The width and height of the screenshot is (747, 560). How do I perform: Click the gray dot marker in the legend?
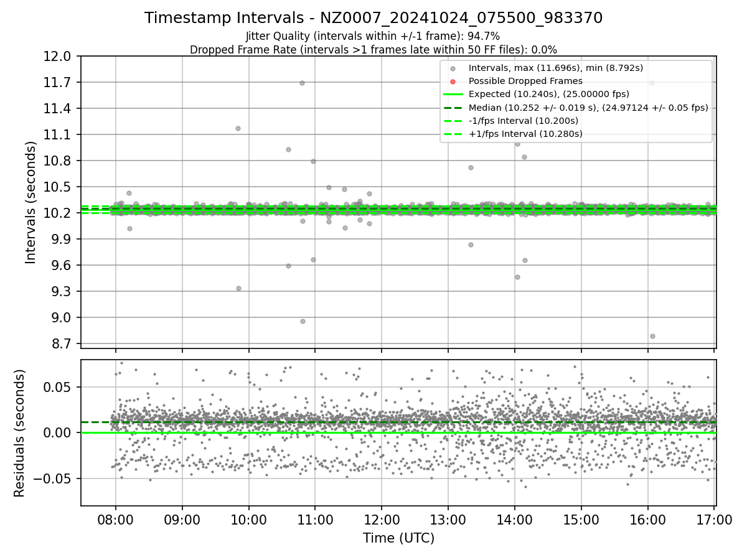click(x=453, y=68)
